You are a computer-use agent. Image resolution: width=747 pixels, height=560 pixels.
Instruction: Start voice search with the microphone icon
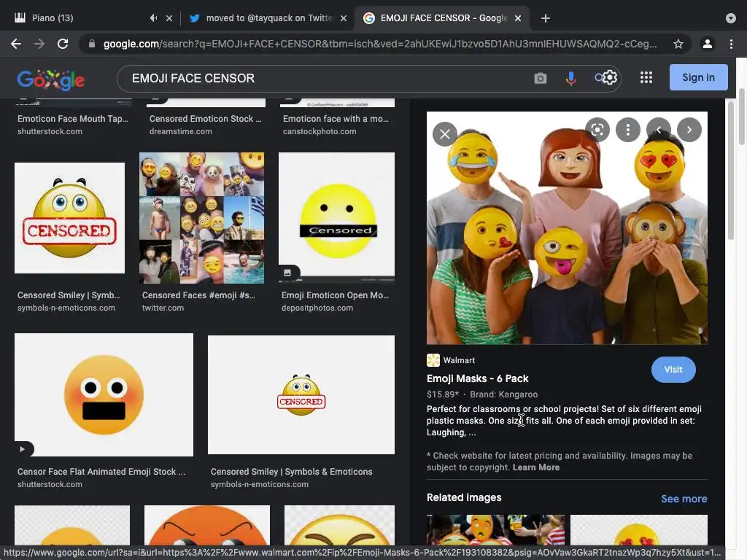(570, 78)
